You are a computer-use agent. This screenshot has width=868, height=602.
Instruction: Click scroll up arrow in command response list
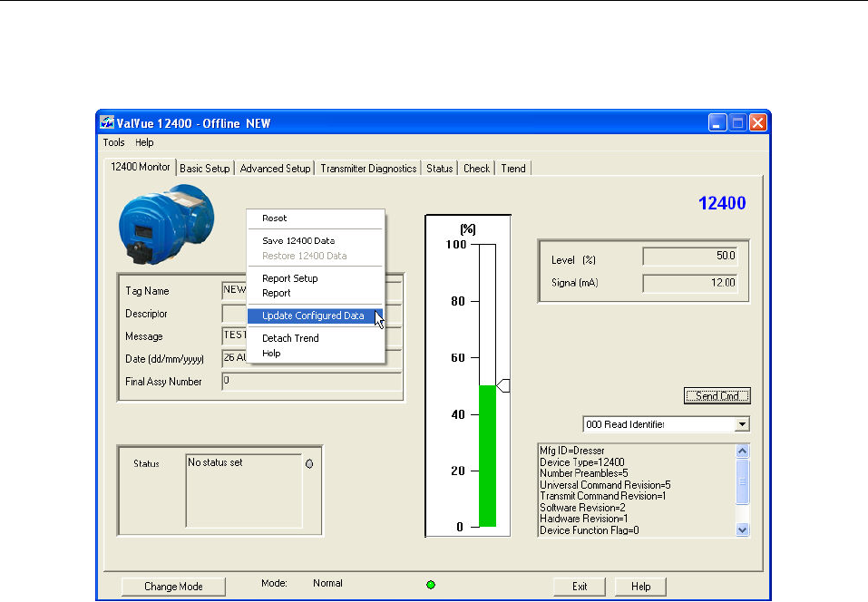pos(742,451)
